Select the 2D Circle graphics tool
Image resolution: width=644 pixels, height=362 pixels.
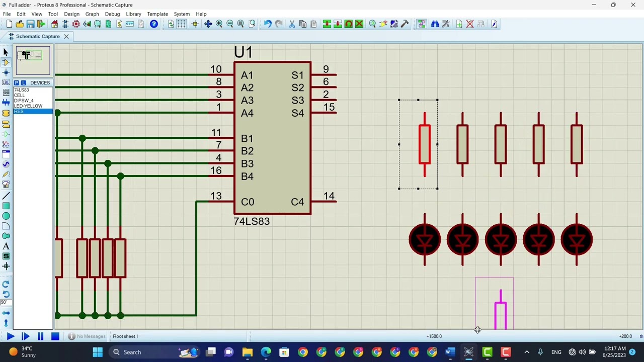pos(6,216)
